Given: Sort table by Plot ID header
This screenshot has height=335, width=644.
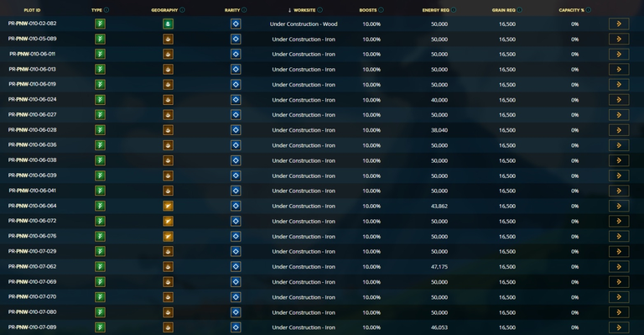Looking at the screenshot, I should (32, 10).
